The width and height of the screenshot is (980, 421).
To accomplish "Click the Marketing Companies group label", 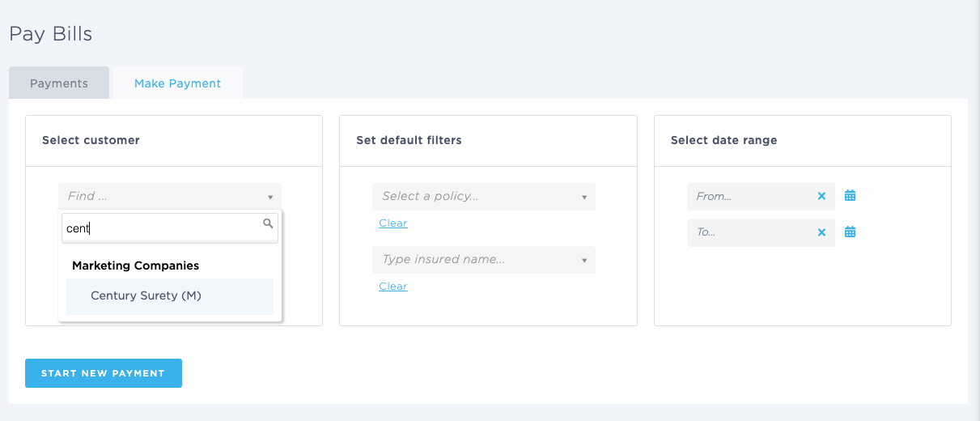I will pos(135,266).
